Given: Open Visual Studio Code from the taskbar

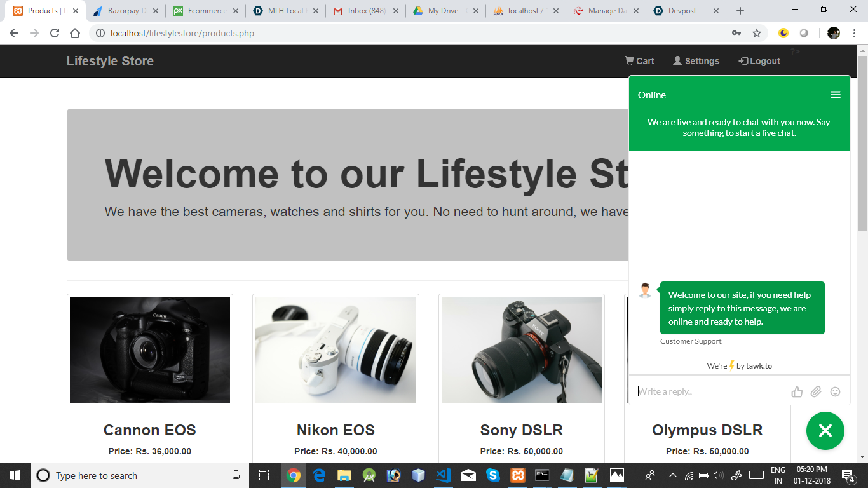Looking at the screenshot, I should point(443,475).
